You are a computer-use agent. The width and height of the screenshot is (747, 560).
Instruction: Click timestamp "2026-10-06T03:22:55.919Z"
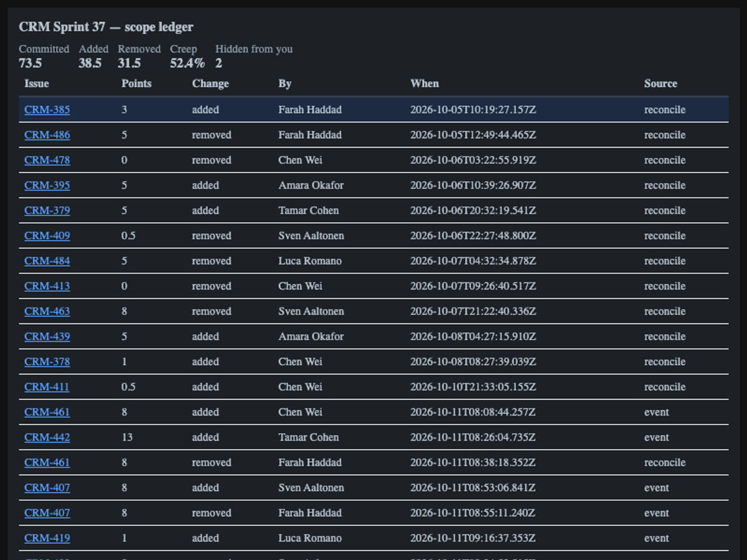coord(473,160)
